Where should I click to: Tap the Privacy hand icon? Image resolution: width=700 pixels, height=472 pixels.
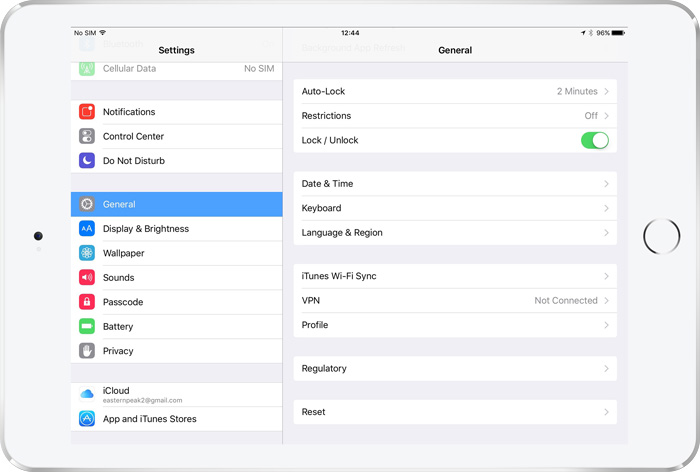[87, 351]
